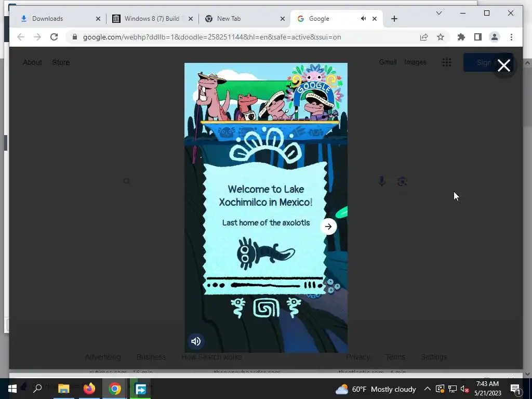Open the taskbar clock showing 7:43 AM
Viewport: 532px width, 399px height.
click(487, 389)
